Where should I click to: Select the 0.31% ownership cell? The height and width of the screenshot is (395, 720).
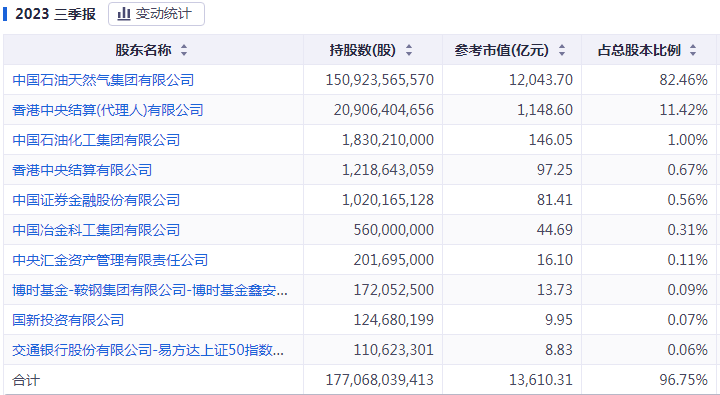pos(687,230)
